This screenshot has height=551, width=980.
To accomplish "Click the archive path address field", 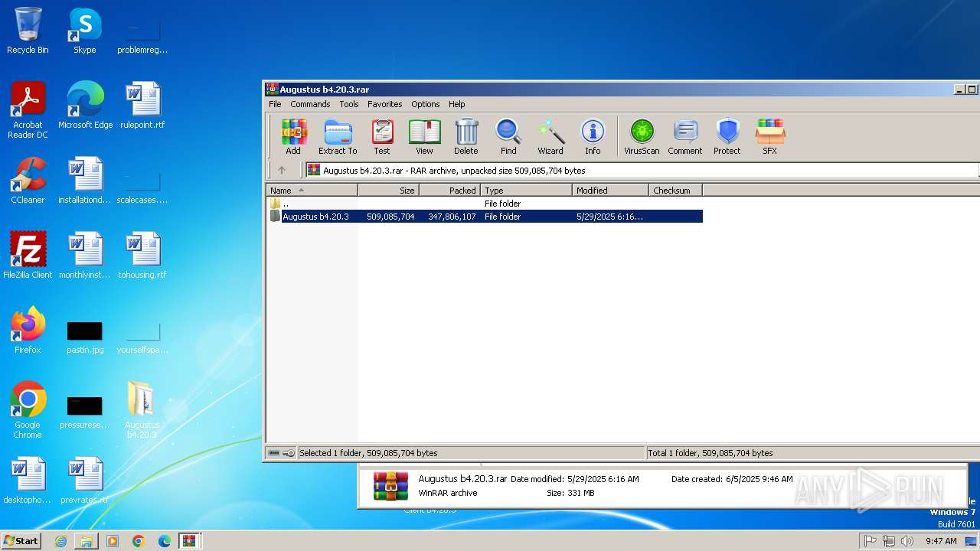I will point(642,170).
